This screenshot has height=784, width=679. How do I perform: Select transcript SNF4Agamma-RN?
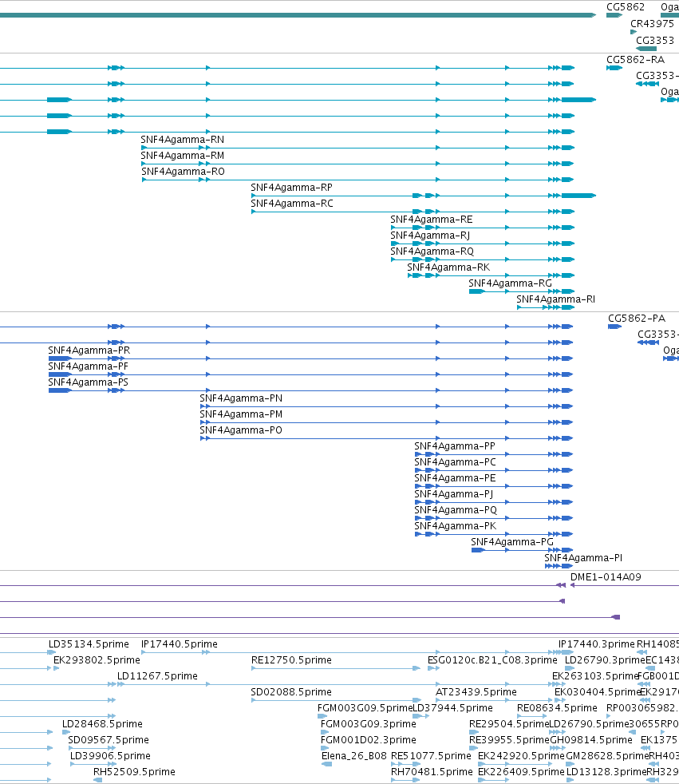point(182,140)
